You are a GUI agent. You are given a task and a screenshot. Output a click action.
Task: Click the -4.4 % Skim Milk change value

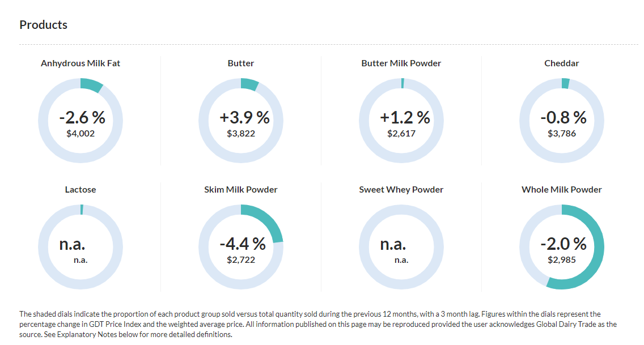(x=243, y=244)
